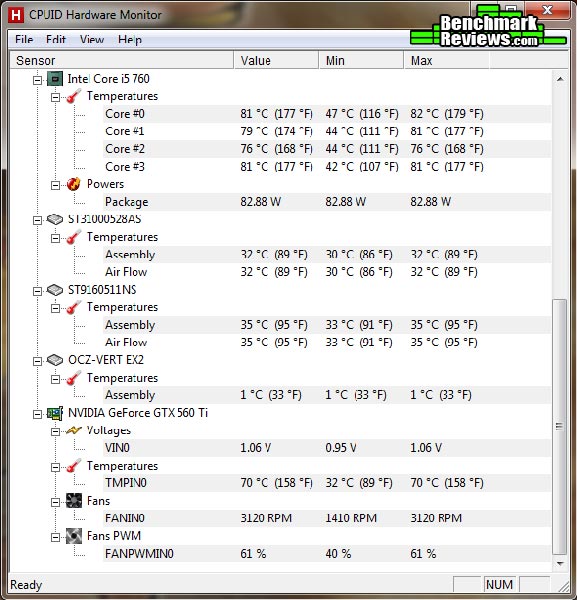Click the Voltages lightning icon
Viewport: 577px width, 600px height.
tap(73, 431)
